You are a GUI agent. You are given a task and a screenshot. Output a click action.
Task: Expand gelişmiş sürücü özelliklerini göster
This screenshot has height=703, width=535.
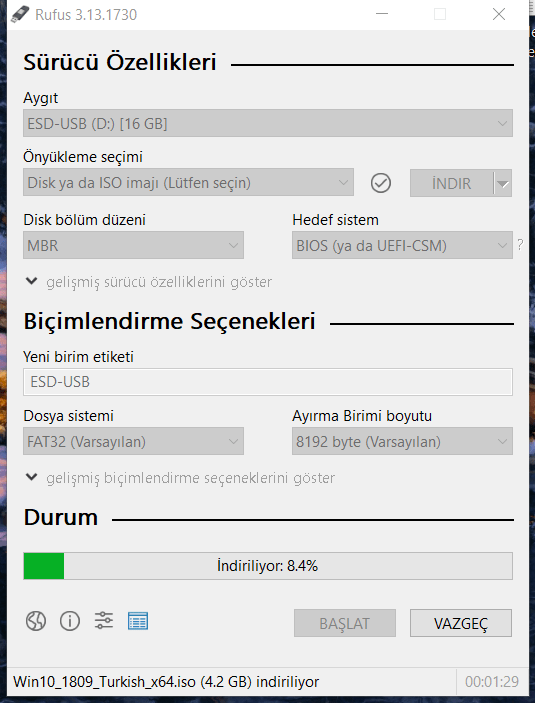pyautogui.click(x=149, y=282)
